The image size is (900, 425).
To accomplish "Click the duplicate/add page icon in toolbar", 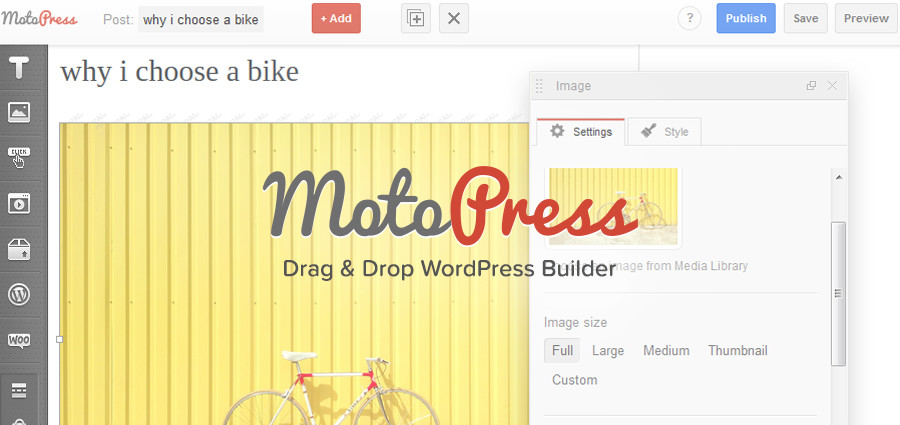I will [416, 18].
